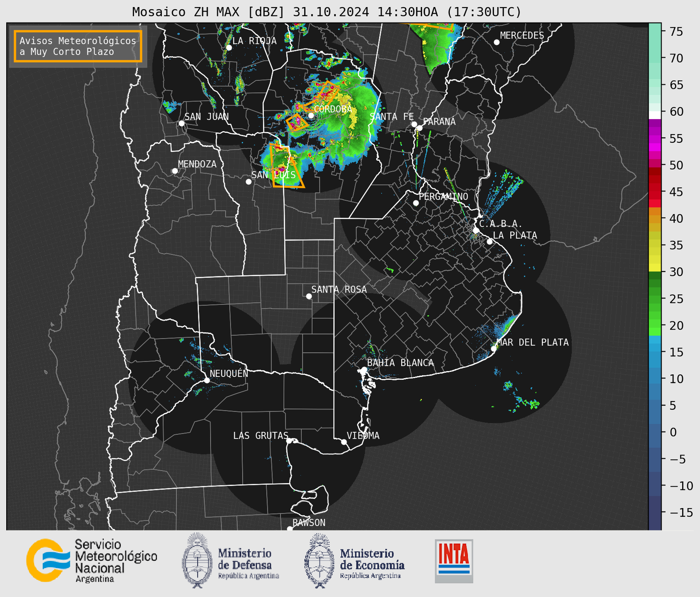The height and width of the screenshot is (597, 700).
Task: Click the SANTA FE city label
Action: coord(392,117)
